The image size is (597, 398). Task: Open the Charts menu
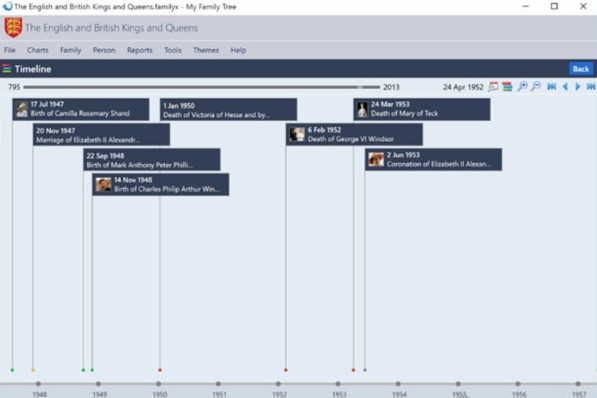click(38, 50)
